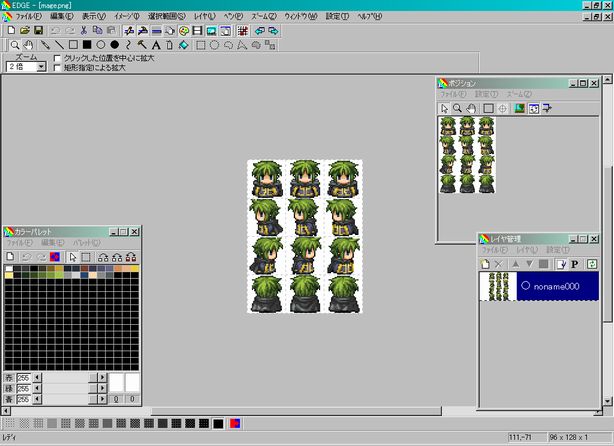Open the color palette window icon
Viewport: 614px width, 446px height.
pos(183,31)
